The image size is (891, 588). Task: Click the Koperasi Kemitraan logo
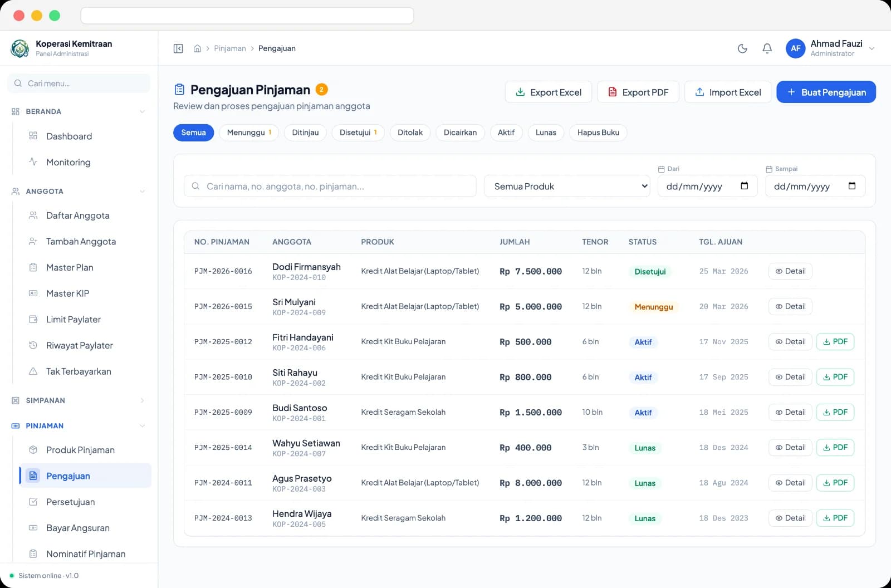point(20,48)
